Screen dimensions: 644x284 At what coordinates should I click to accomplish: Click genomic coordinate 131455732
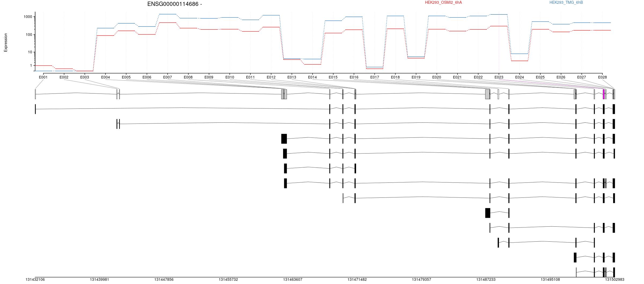click(228, 279)
